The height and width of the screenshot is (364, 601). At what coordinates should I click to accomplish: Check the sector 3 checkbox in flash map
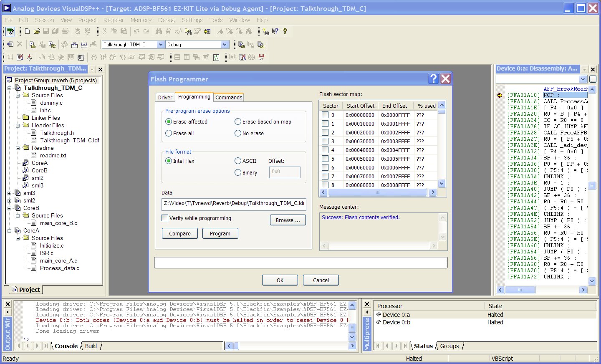[x=325, y=141]
